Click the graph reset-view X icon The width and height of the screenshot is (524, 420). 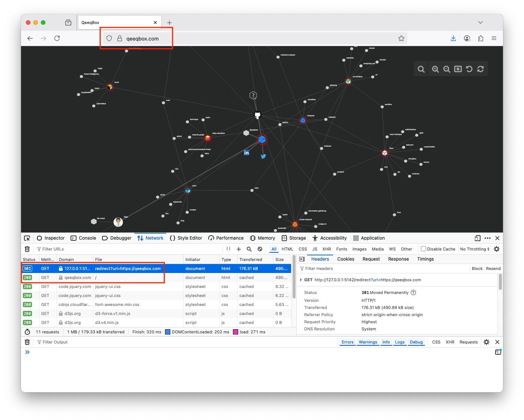pyautogui.click(x=458, y=69)
